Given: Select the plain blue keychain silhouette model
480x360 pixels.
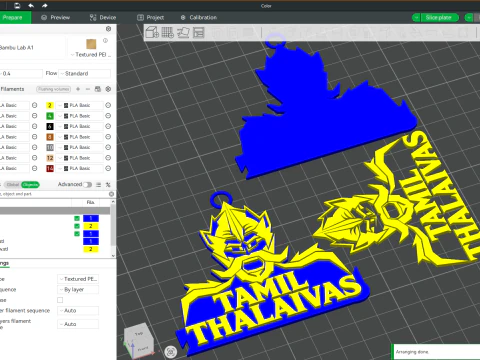Looking at the screenshot, I should point(323,117).
